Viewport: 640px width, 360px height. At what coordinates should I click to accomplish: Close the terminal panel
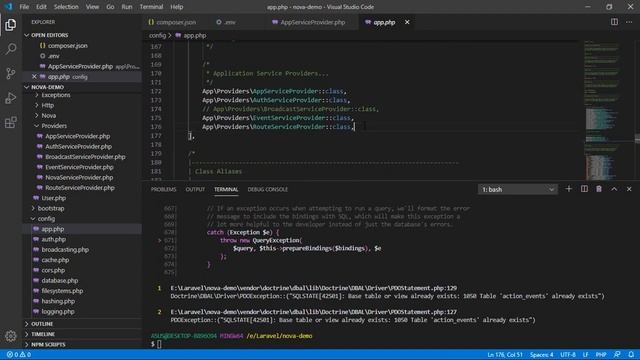coord(629,189)
